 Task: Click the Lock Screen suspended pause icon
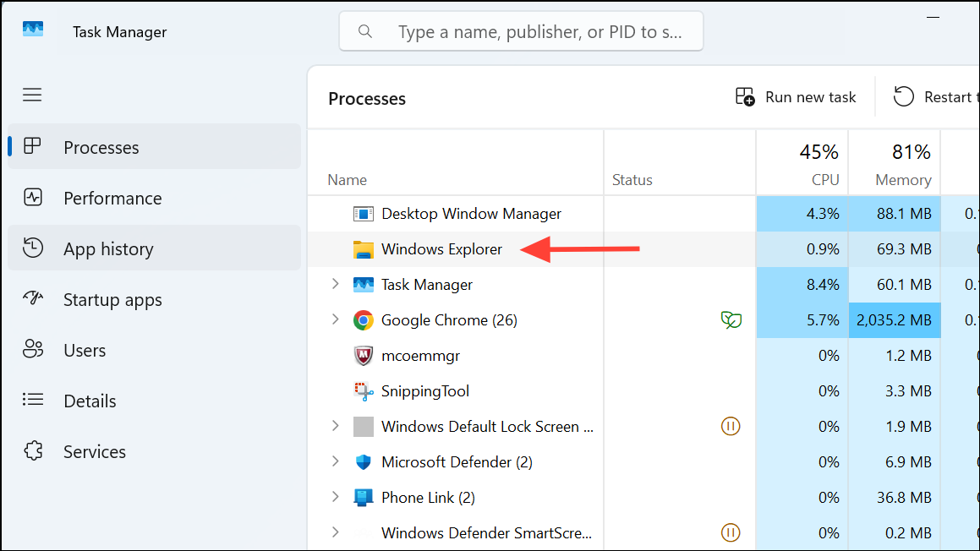731,427
